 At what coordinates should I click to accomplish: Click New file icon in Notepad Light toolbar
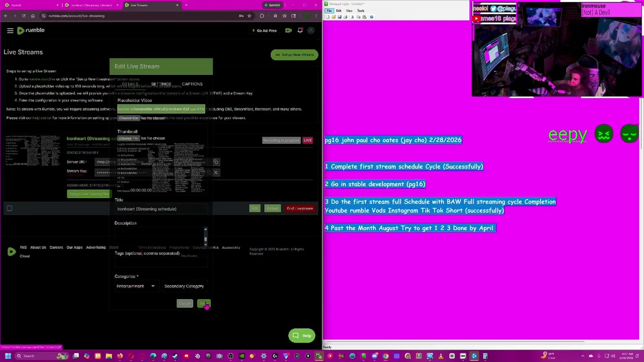328,17
